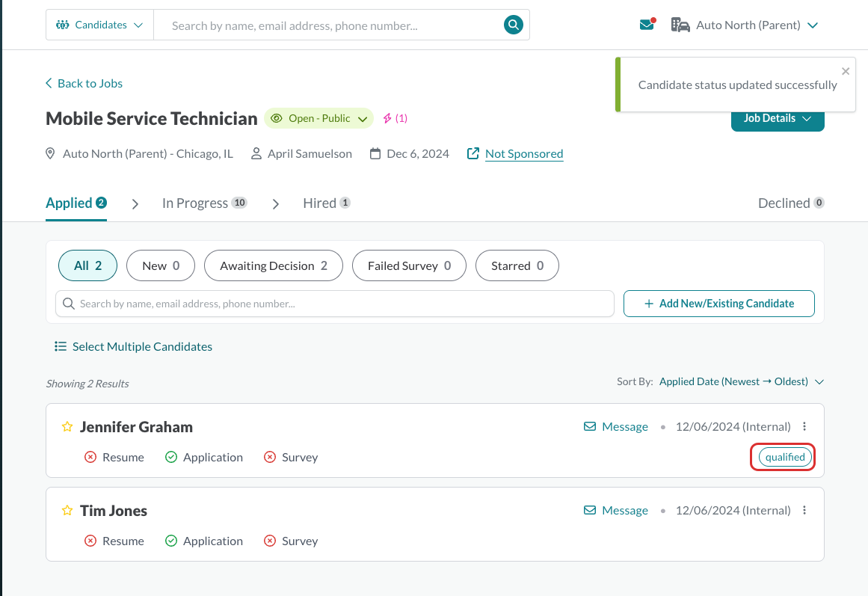Screen dimensions: 868x596
Task: Go Back to Jobs
Action: point(84,83)
